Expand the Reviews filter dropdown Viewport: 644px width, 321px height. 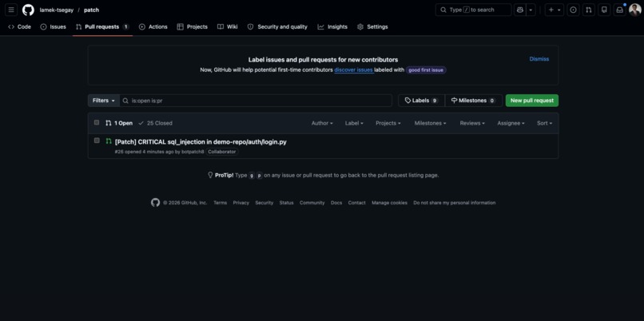[x=472, y=123]
